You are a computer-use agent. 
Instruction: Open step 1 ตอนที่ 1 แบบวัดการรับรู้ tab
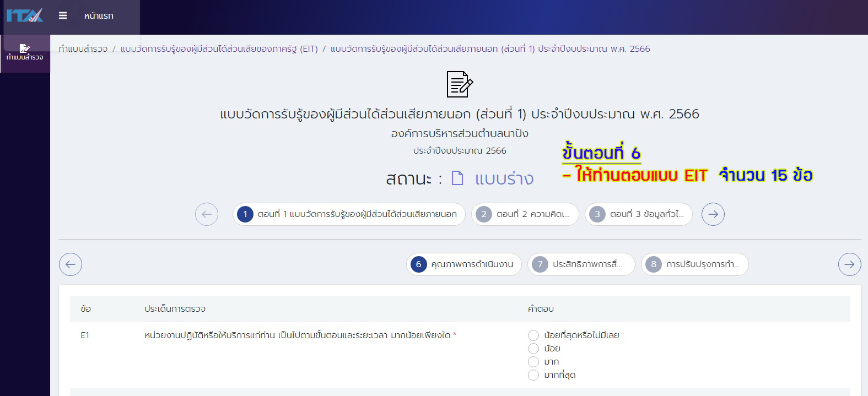tap(349, 214)
